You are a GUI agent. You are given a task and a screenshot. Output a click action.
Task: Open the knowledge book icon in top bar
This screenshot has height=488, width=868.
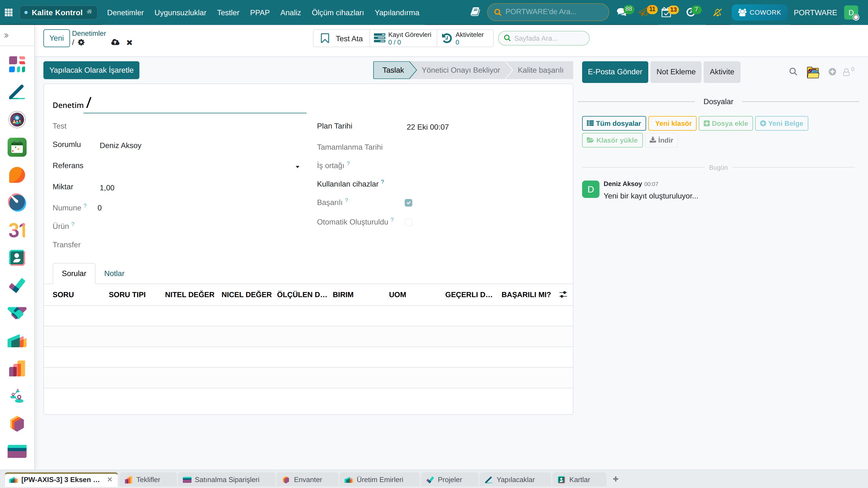click(475, 12)
